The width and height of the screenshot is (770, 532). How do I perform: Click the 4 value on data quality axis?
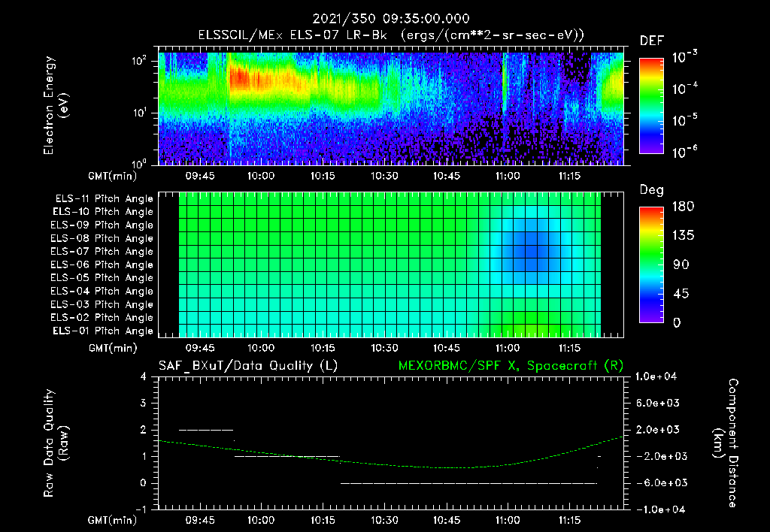[x=144, y=376]
